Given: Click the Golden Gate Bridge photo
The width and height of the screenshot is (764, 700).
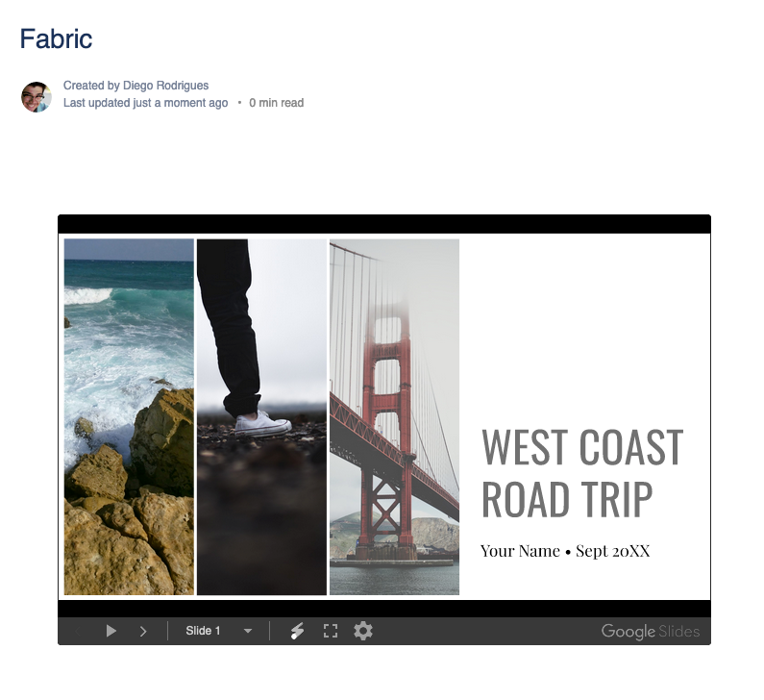Looking at the screenshot, I should tap(394, 416).
